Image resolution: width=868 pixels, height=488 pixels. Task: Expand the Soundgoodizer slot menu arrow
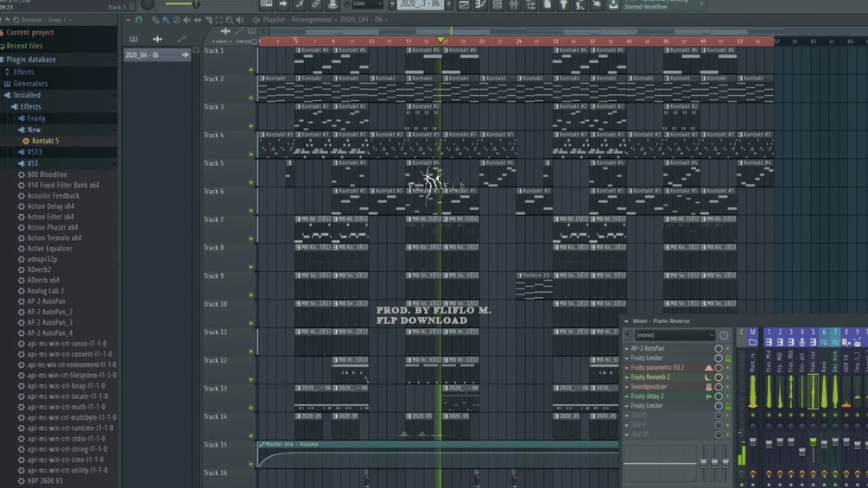[x=627, y=387]
